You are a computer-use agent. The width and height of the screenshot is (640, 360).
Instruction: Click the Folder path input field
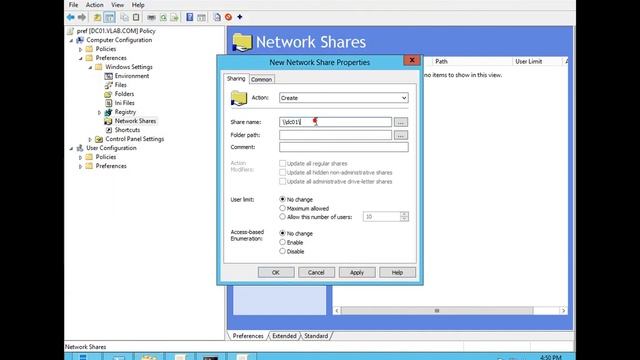[x=336, y=135]
